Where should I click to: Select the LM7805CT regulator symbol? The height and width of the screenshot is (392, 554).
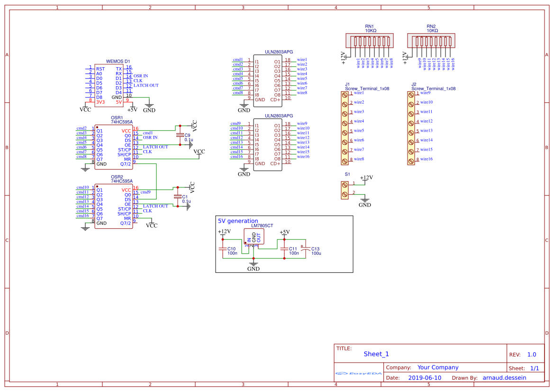(x=254, y=238)
